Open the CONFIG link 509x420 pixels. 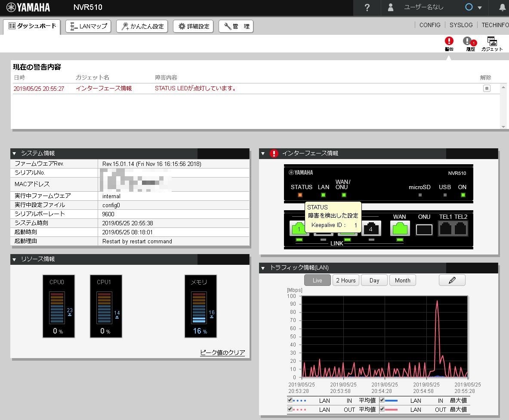tap(430, 25)
